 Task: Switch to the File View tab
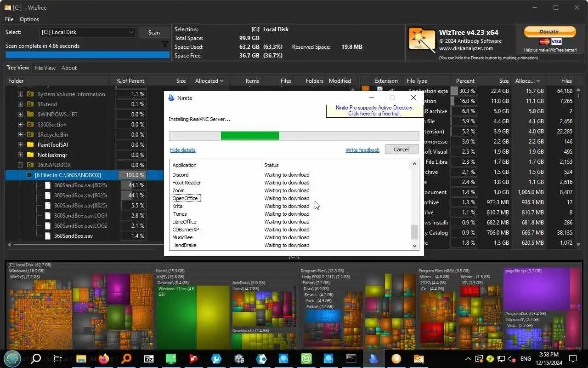pos(45,68)
